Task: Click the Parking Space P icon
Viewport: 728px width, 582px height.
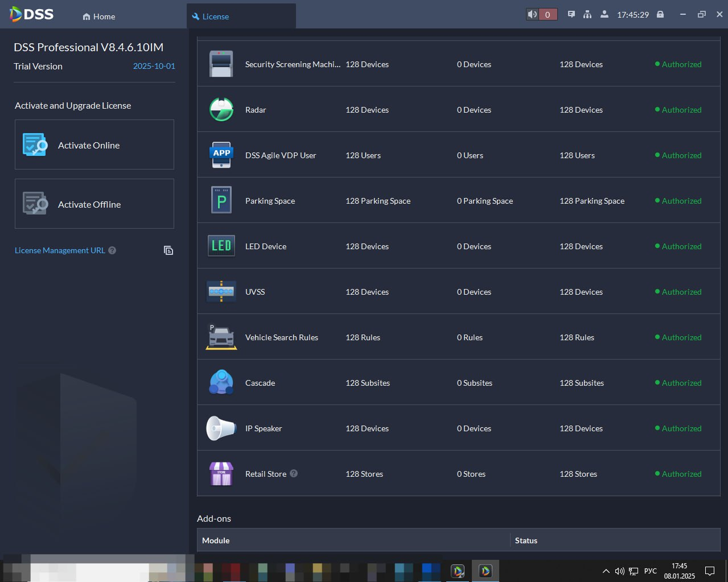Action: click(x=221, y=200)
